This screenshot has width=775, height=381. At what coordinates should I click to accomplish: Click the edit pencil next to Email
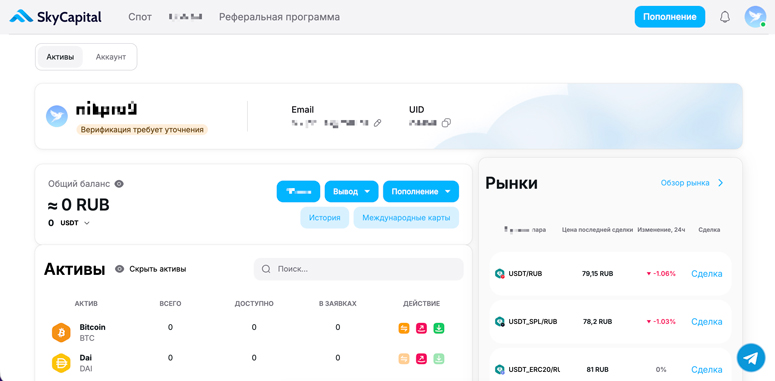pos(378,123)
